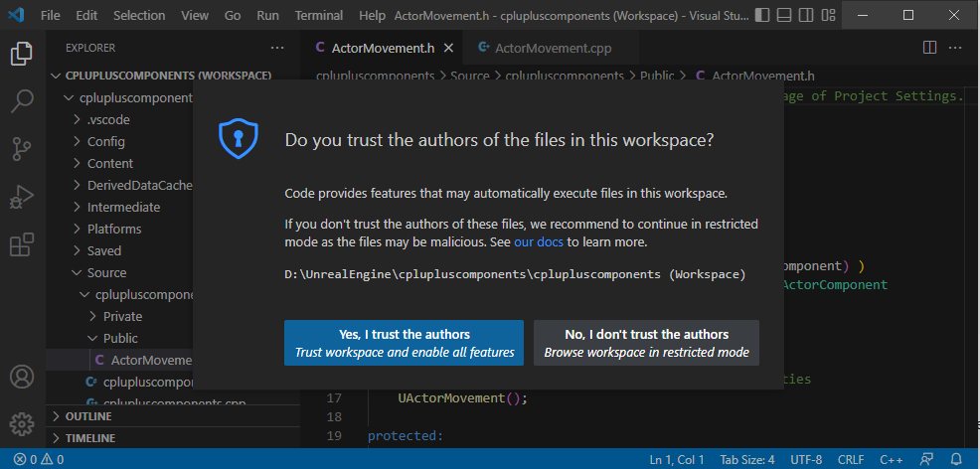This screenshot has height=469, width=980.
Task: Open the Manage gear icon
Action: (x=22, y=424)
